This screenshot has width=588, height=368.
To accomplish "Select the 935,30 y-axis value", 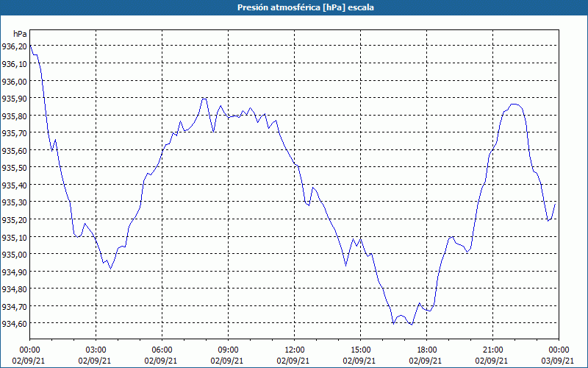I will coord(14,203).
